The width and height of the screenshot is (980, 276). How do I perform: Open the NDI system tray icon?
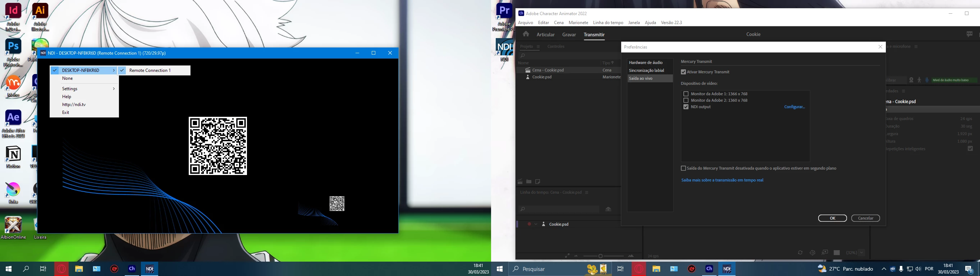click(x=893, y=269)
